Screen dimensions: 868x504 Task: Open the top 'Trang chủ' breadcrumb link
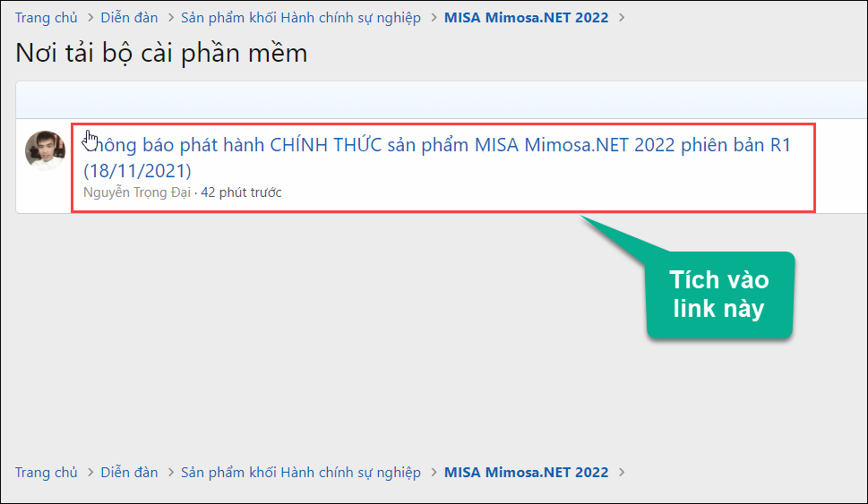46,18
